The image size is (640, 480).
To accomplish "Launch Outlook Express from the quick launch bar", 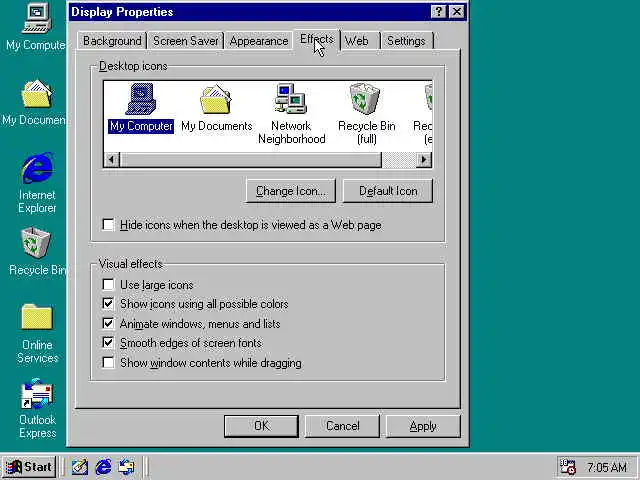I will pyautogui.click(x=126, y=467).
